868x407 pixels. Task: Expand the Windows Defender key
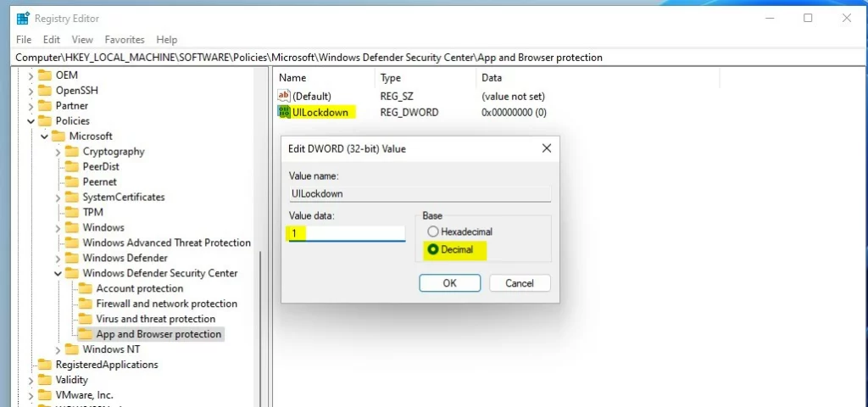(x=58, y=258)
